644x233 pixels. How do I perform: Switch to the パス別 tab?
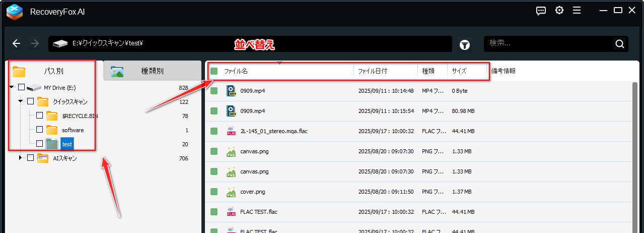coord(53,71)
